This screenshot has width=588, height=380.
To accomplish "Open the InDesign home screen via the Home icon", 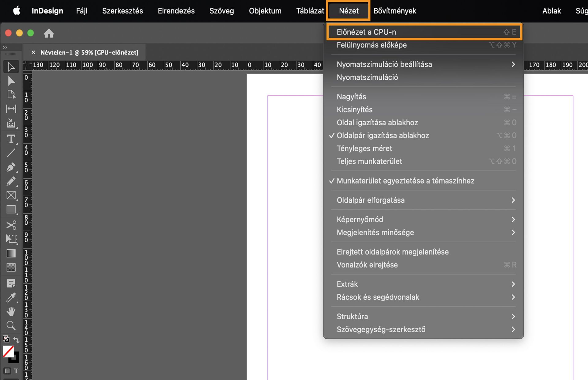I will pos(49,33).
